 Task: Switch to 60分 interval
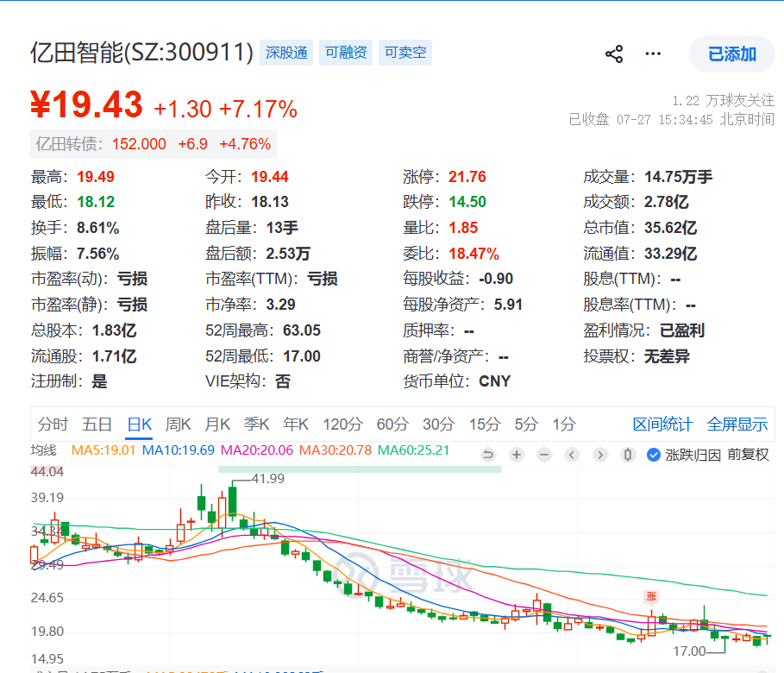point(392,425)
